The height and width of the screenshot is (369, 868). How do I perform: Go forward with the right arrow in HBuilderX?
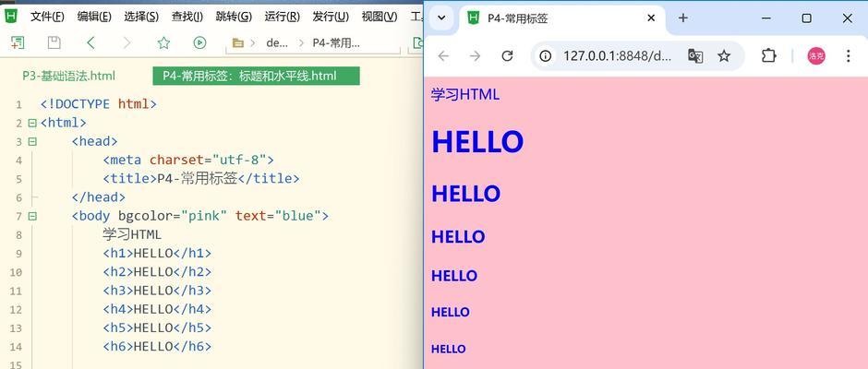point(127,42)
